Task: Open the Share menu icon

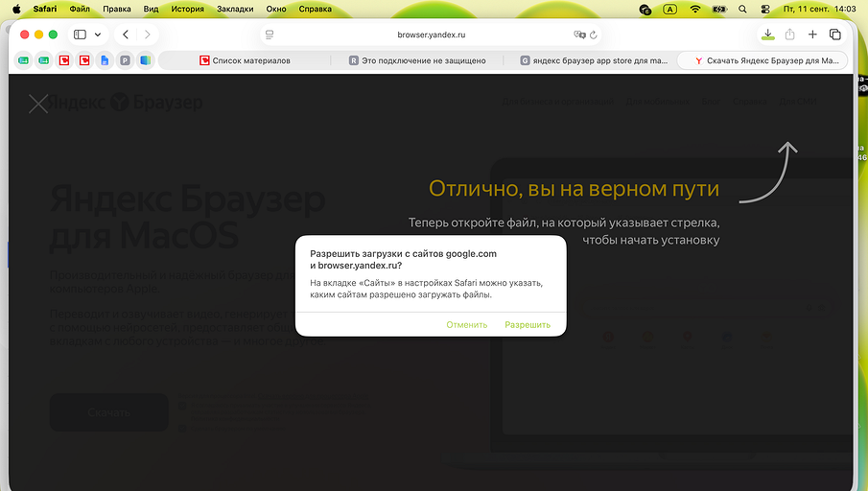Action: click(790, 35)
